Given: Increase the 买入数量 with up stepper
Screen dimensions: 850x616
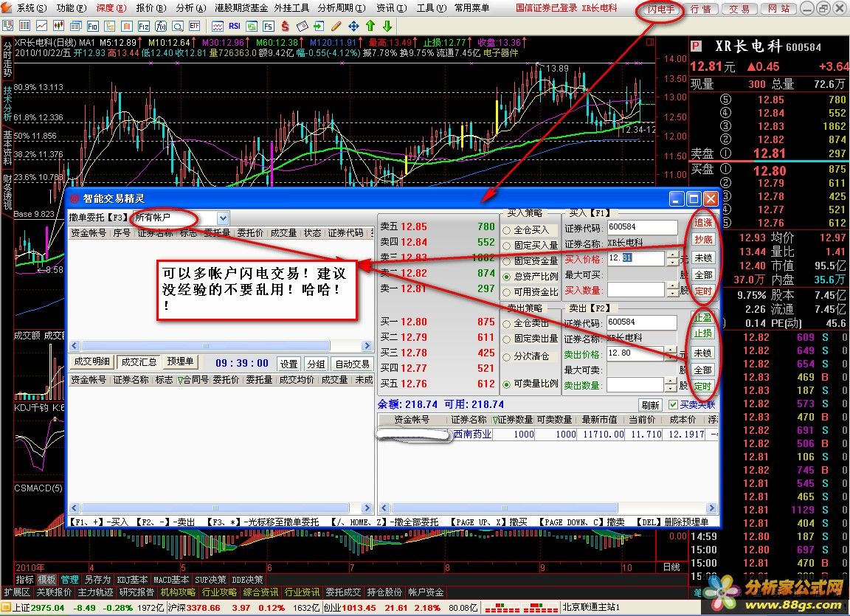Looking at the screenshot, I should 672,286.
